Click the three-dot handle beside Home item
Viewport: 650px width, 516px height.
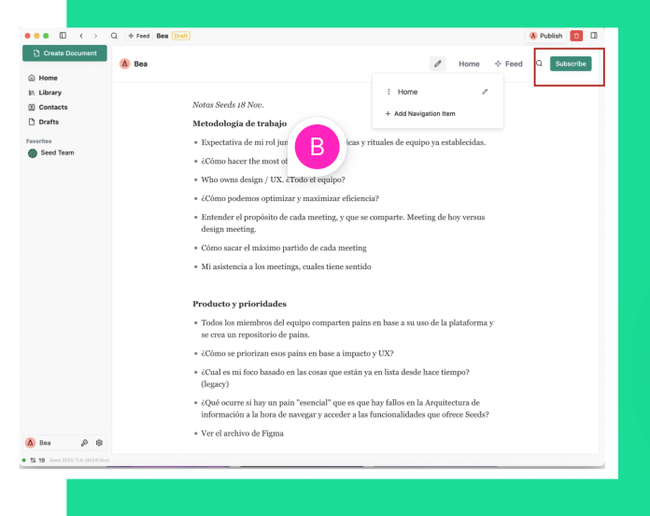point(389,92)
